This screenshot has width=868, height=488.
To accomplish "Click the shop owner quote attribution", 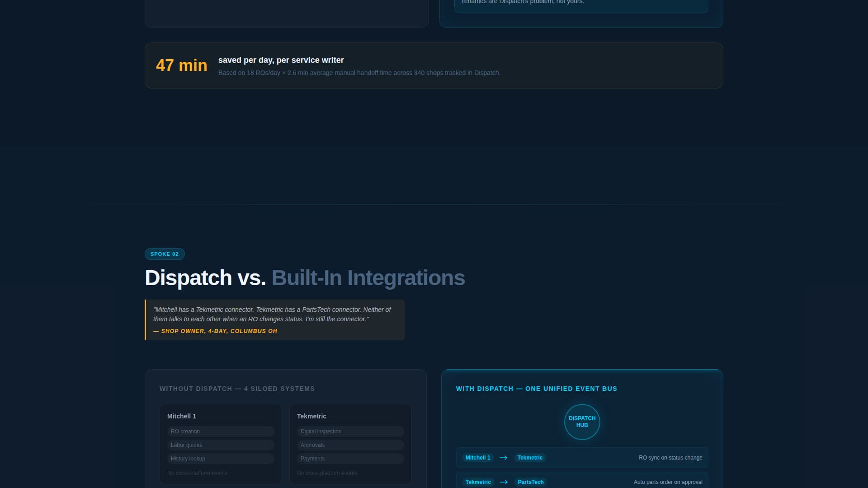I will (x=216, y=331).
